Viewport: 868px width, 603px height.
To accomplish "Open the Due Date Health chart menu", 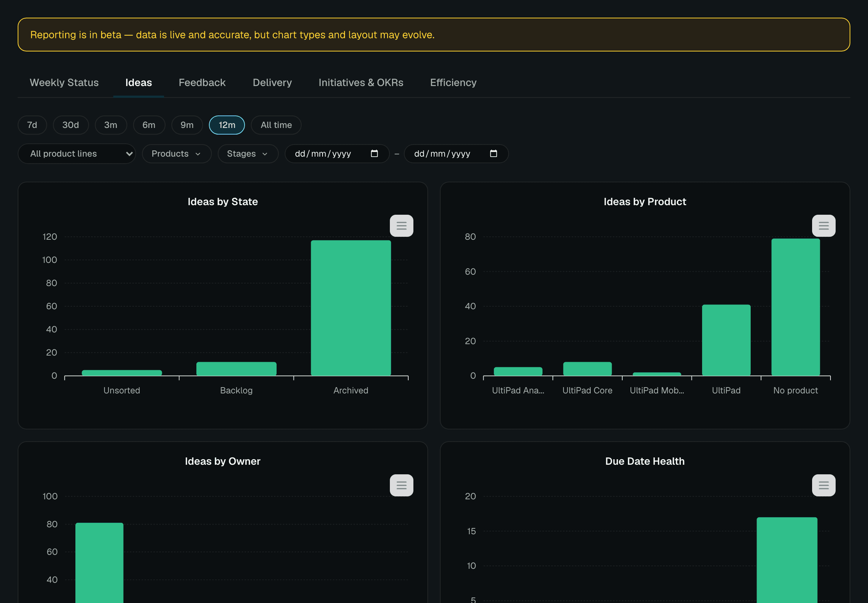I will pos(823,485).
